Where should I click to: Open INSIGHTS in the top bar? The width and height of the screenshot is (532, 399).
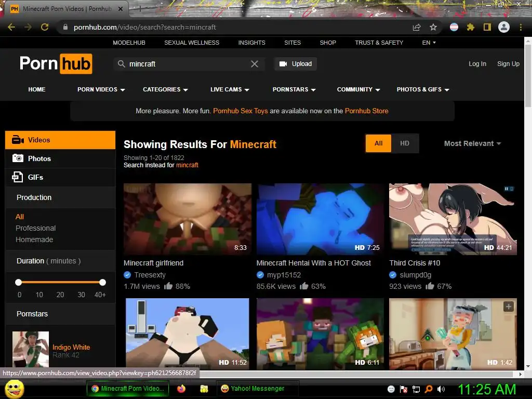[x=252, y=43]
